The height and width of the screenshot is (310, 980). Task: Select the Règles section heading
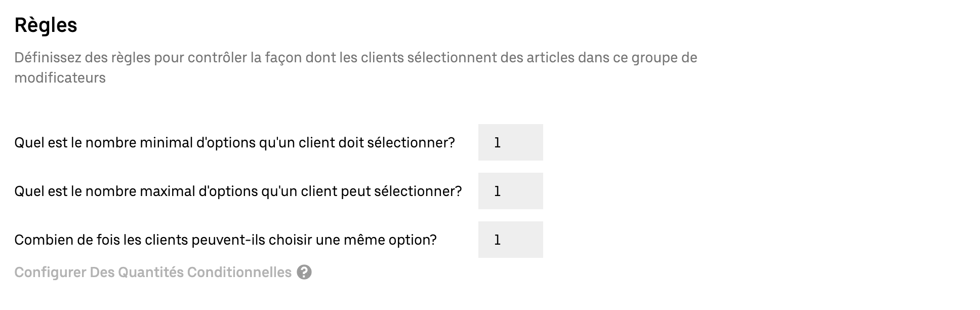click(46, 24)
